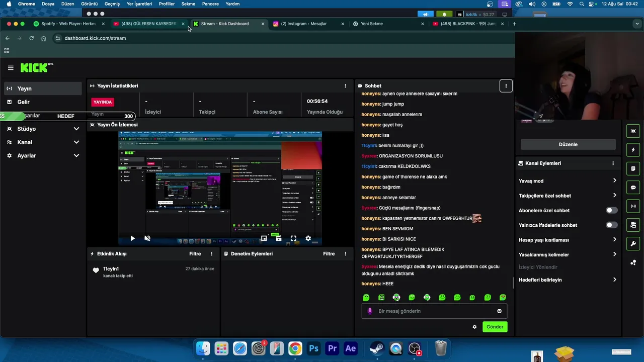Click the stream preview thumbnail
Screen dimensions: 644x362
tap(220, 189)
